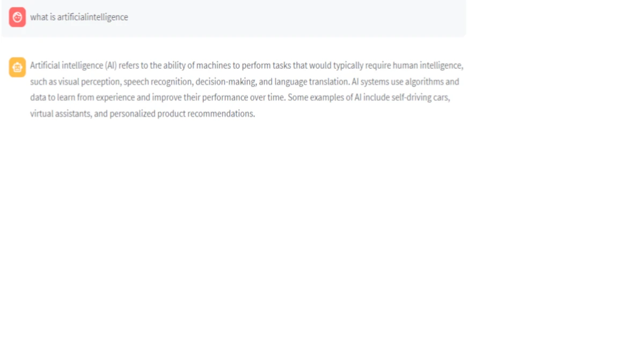Click the red user avatar icon
Image resolution: width=644 pixels, height=337 pixels.
point(17,17)
